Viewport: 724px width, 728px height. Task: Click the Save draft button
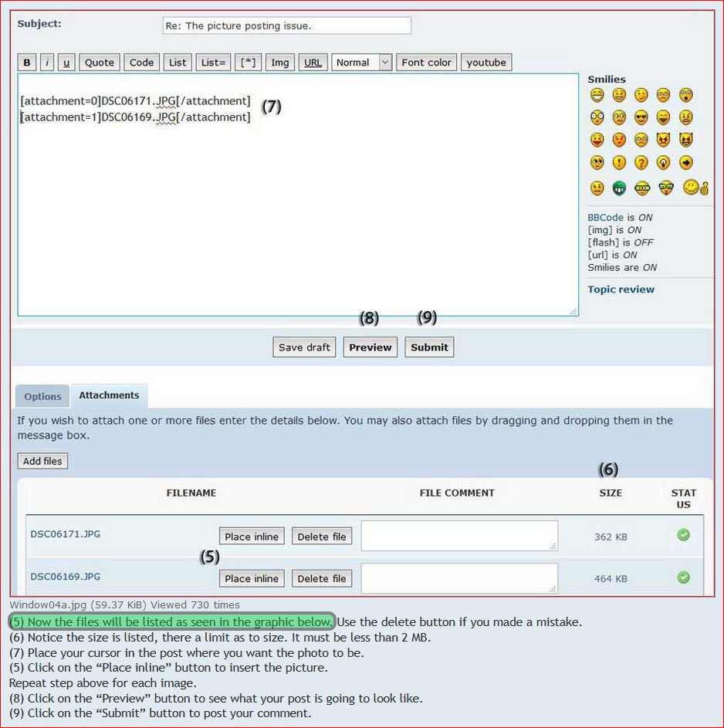[304, 347]
